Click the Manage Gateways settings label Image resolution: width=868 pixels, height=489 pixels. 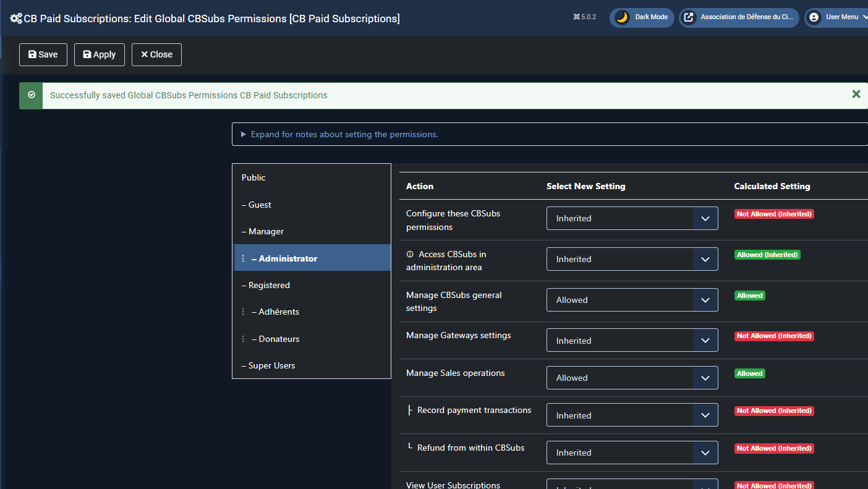pyautogui.click(x=459, y=335)
